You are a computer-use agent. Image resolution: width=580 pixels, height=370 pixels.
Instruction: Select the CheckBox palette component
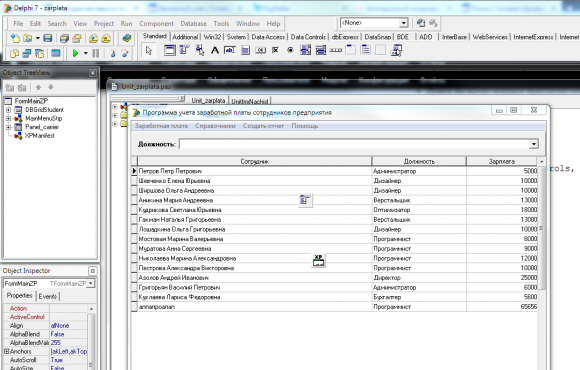pyautogui.click(x=275, y=50)
